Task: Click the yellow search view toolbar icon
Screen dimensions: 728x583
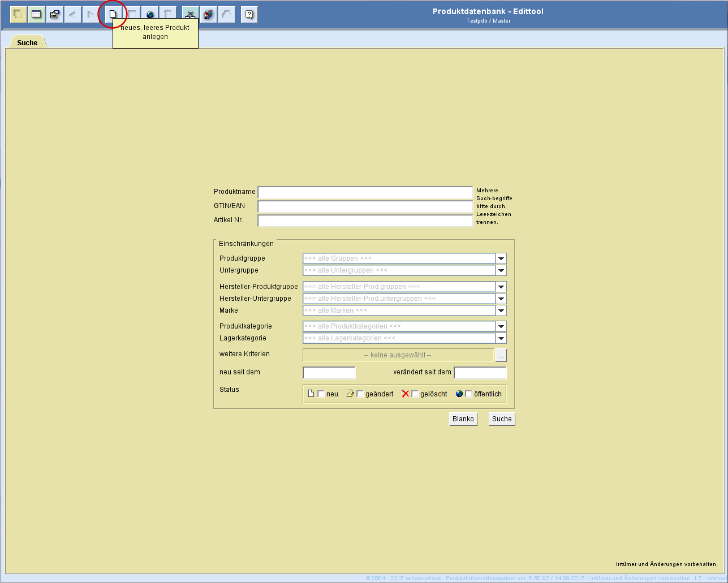Action: [19, 14]
